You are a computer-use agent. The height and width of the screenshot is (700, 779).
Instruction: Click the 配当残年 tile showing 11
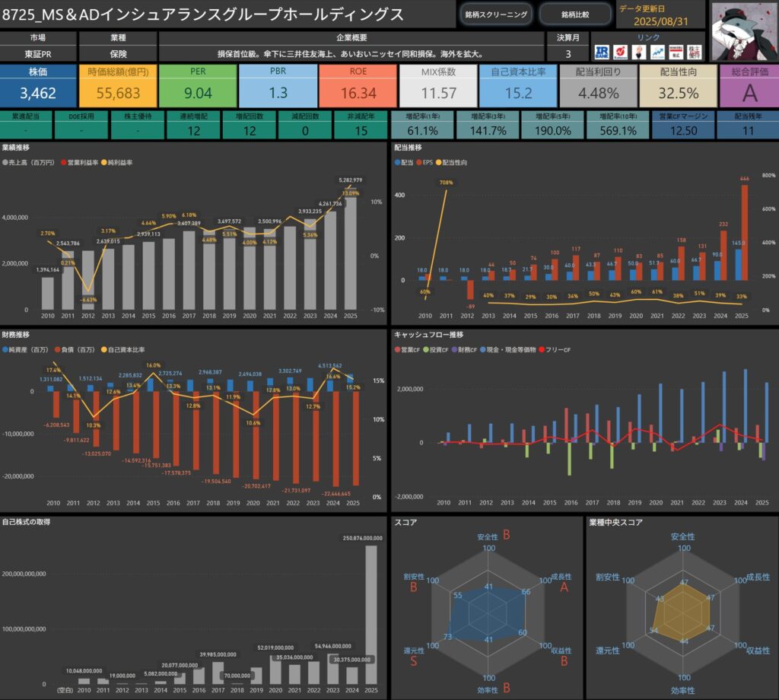tap(749, 125)
